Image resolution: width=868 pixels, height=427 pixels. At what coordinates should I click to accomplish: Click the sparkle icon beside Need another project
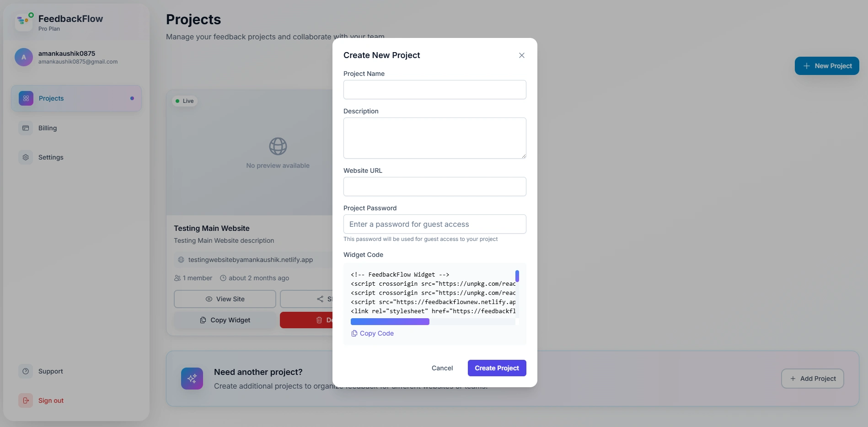pyautogui.click(x=192, y=379)
